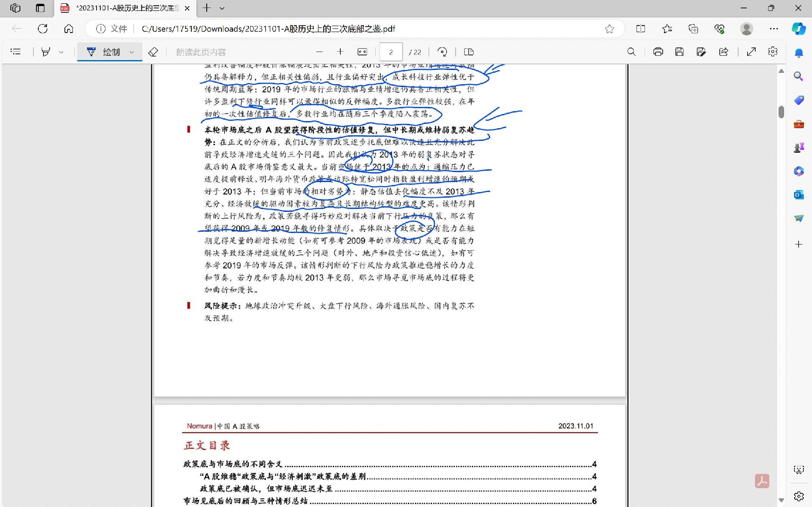Close the PDF document tab
This screenshot has width=812, height=507.
click(x=187, y=8)
